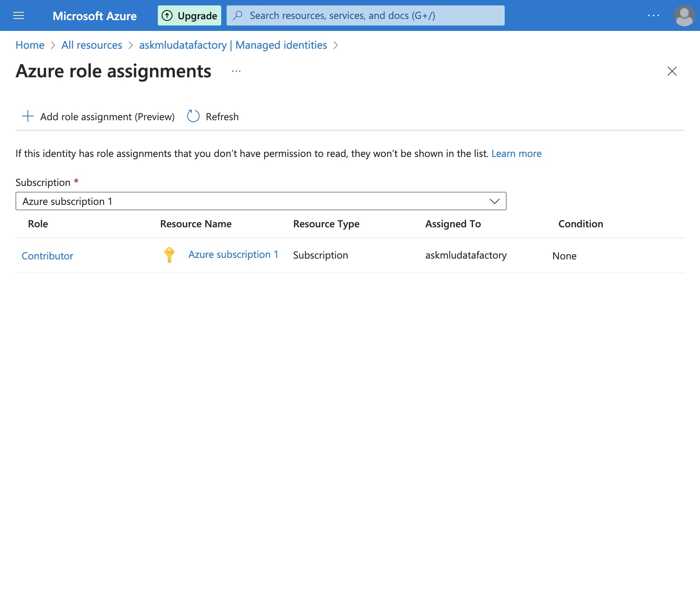700x610 pixels.
Task: Open the Learn more link
Action: [x=516, y=153]
